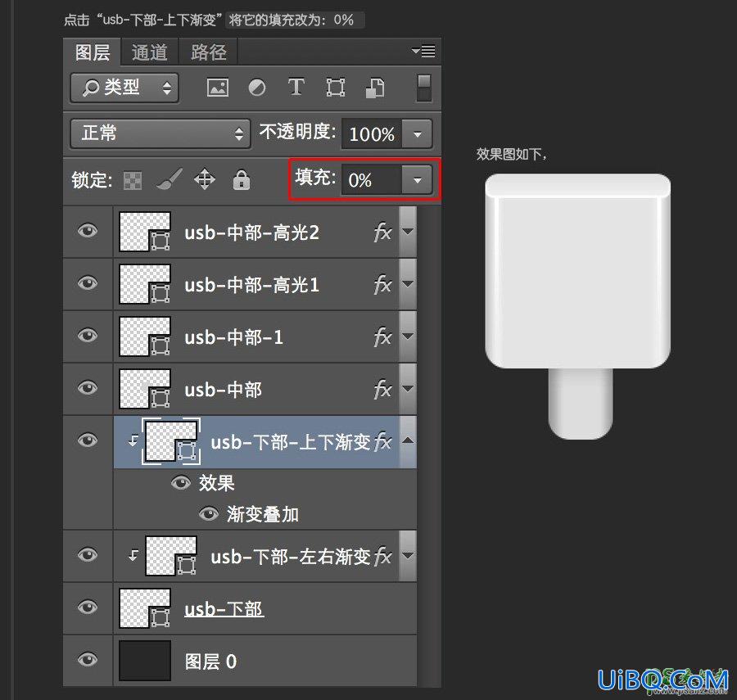Open the 填充 slider arrow
This screenshot has height=700, width=737.
(x=417, y=180)
